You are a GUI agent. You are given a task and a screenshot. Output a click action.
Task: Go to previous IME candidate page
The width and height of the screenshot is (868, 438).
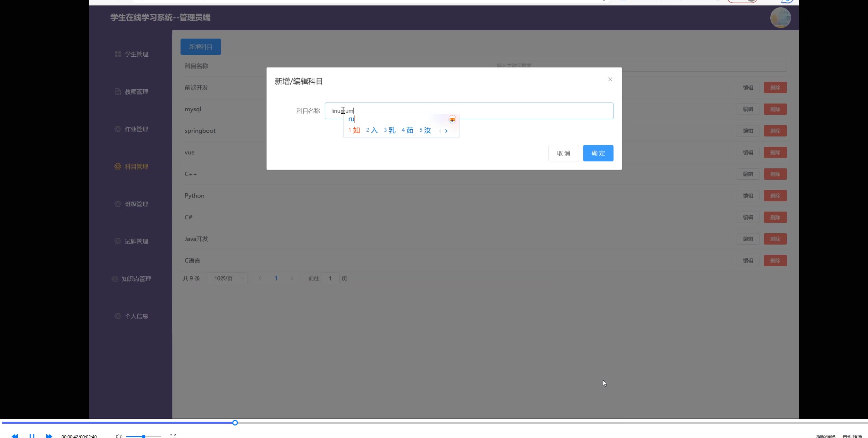pos(440,131)
